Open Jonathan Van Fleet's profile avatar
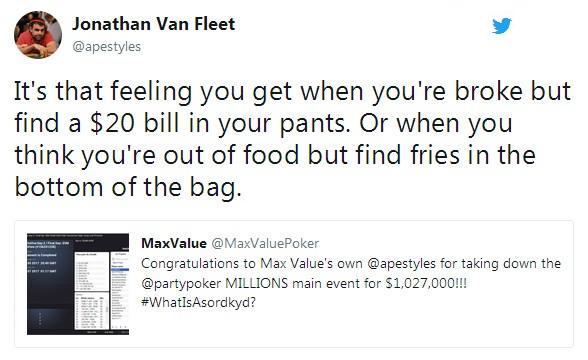This screenshot has width=588, height=360. [x=38, y=34]
